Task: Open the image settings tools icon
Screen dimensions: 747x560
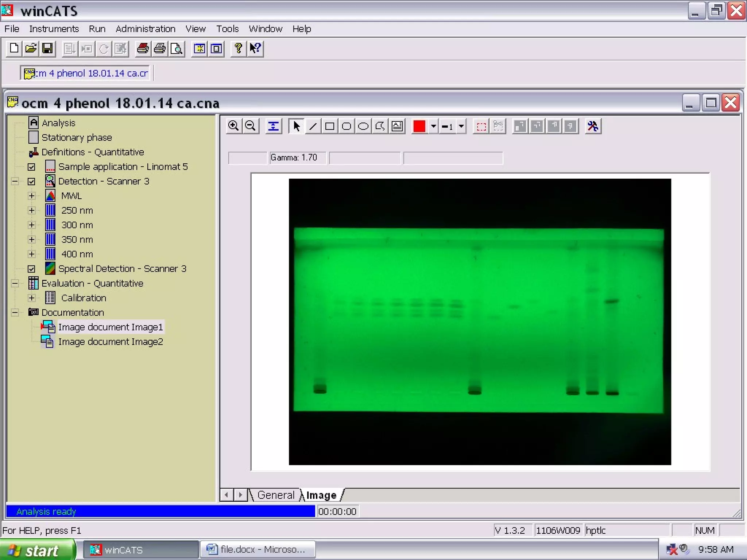Action: (x=593, y=126)
